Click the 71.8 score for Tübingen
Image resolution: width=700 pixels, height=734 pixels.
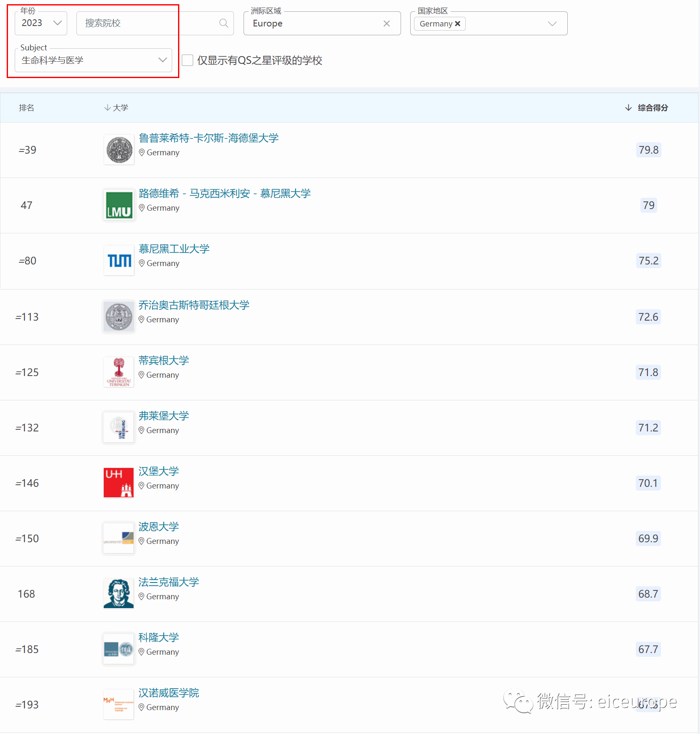click(648, 372)
